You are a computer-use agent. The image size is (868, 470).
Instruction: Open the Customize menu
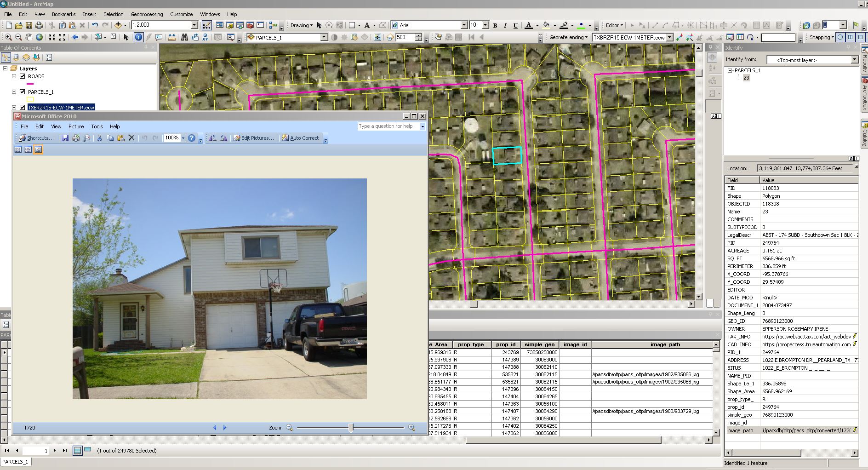click(182, 14)
